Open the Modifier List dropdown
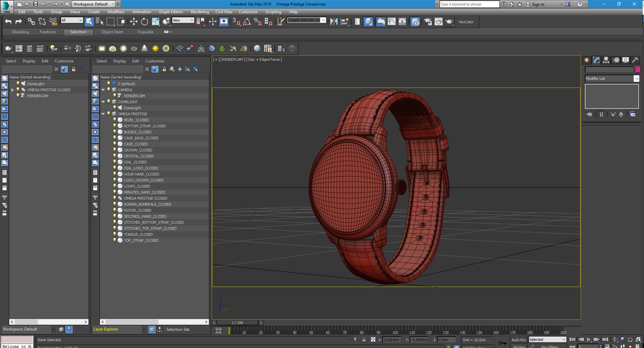This screenshot has width=644, height=348. click(x=612, y=78)
